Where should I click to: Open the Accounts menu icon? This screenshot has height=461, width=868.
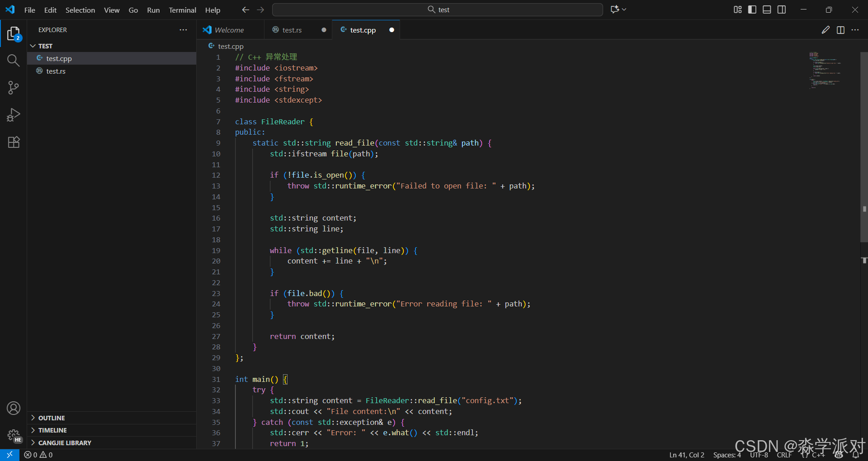[14, 408]
